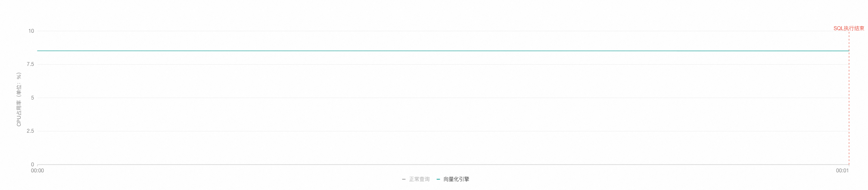Click the 0 y-axis tick label
868x190 pixels.
click(x=32, y=165)
